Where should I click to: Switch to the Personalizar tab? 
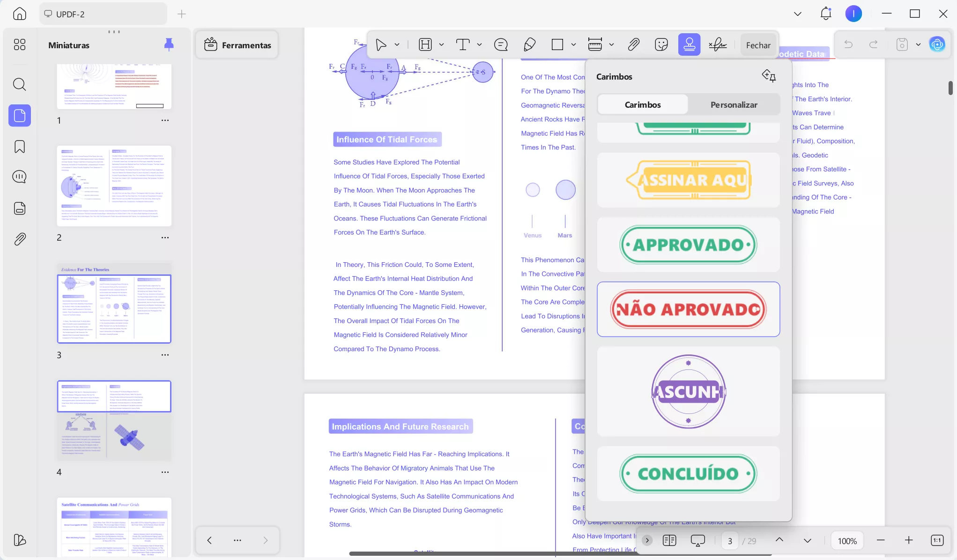[x=734, y=104]
